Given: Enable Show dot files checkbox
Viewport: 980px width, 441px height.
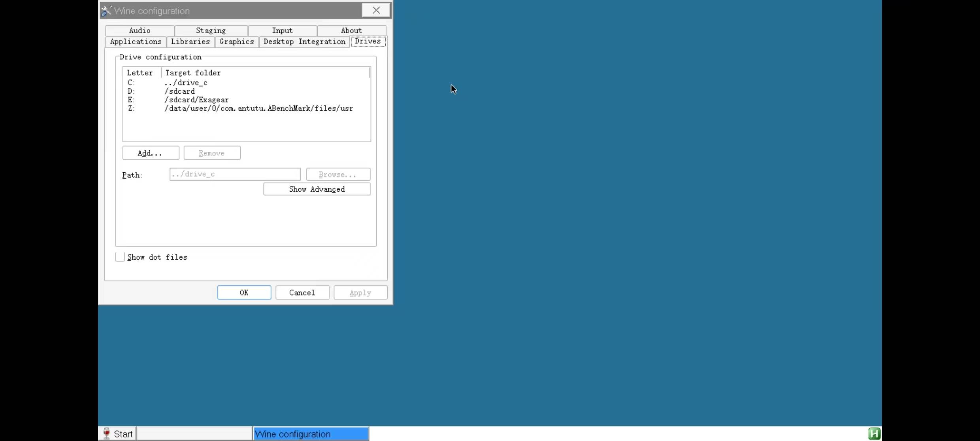Looking at the screenshot, I should [120, 257].
